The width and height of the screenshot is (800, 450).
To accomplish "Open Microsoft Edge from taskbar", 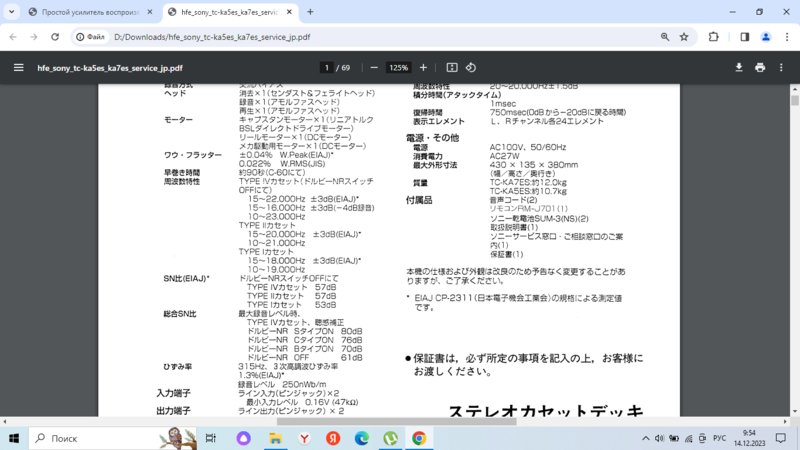I will [362, 438].
